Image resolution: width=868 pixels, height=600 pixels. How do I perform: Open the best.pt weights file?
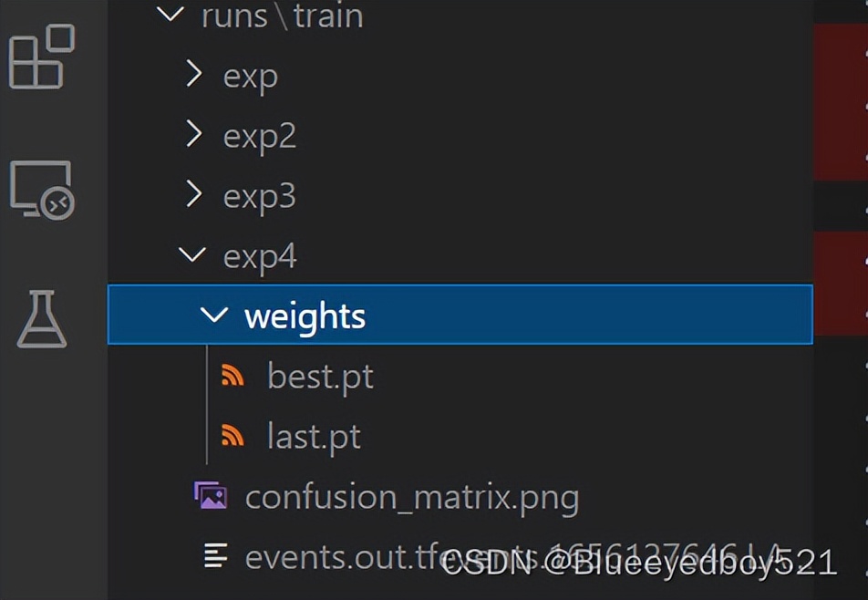(320, 376)
